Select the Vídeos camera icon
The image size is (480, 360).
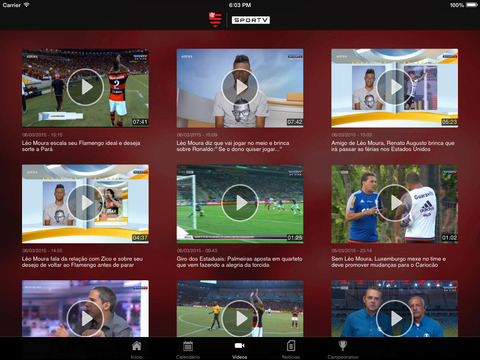pyautogui.click(x=239, y=346)
